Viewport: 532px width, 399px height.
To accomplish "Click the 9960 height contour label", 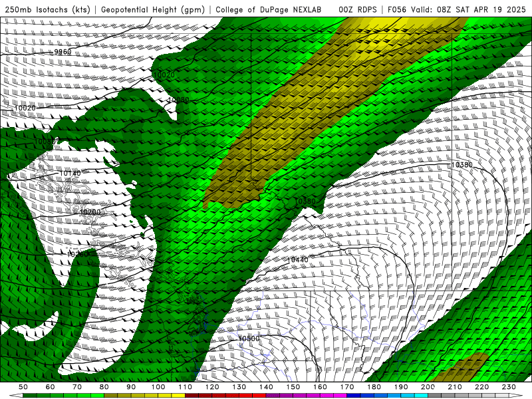I will [63, 52].
